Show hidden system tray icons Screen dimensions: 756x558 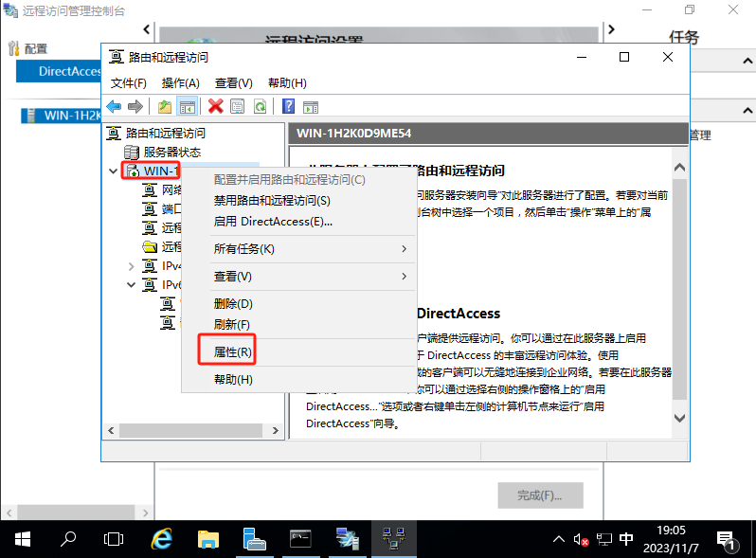click(x=559, y=539)
